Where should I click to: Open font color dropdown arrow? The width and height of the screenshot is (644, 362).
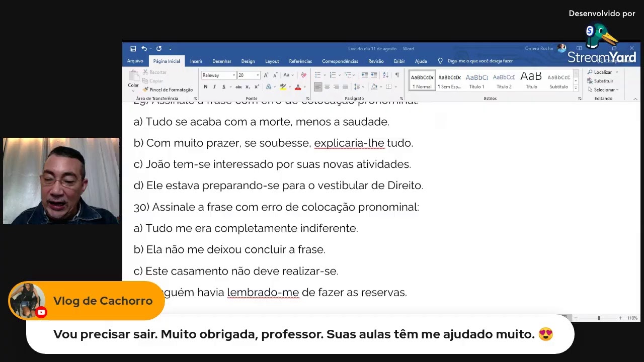pos(304,87)
